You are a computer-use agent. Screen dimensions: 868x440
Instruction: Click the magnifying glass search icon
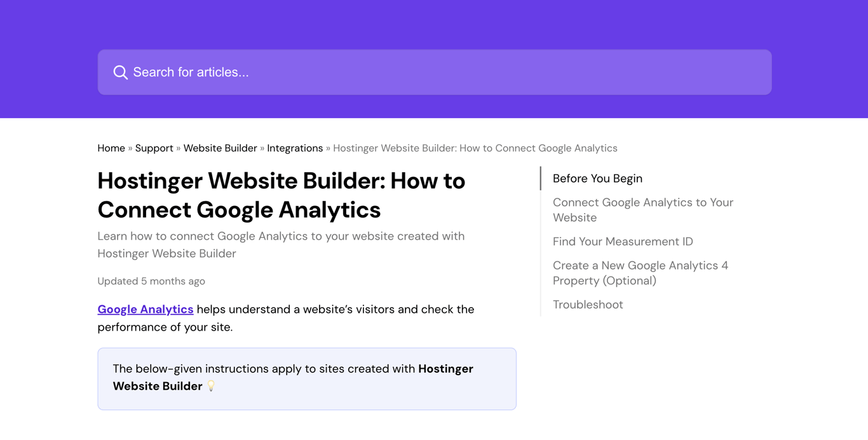121,72
